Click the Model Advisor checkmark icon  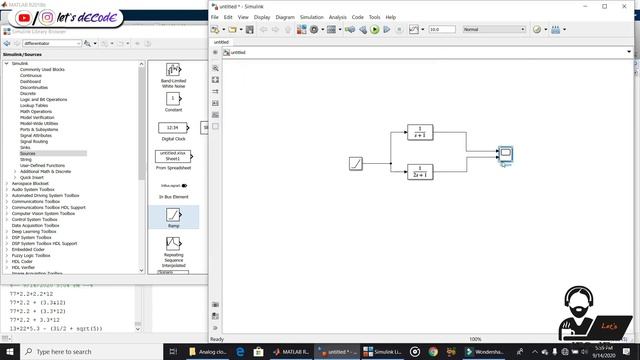pos(537,29)
